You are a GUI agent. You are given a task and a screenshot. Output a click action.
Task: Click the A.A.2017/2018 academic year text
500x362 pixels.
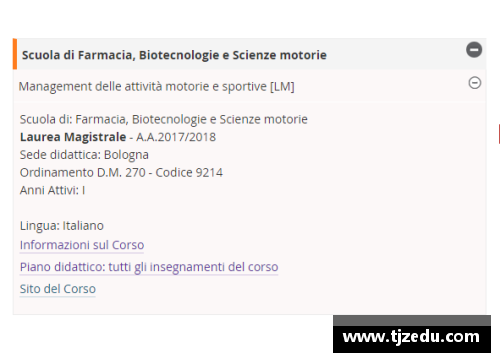(176, 137)
